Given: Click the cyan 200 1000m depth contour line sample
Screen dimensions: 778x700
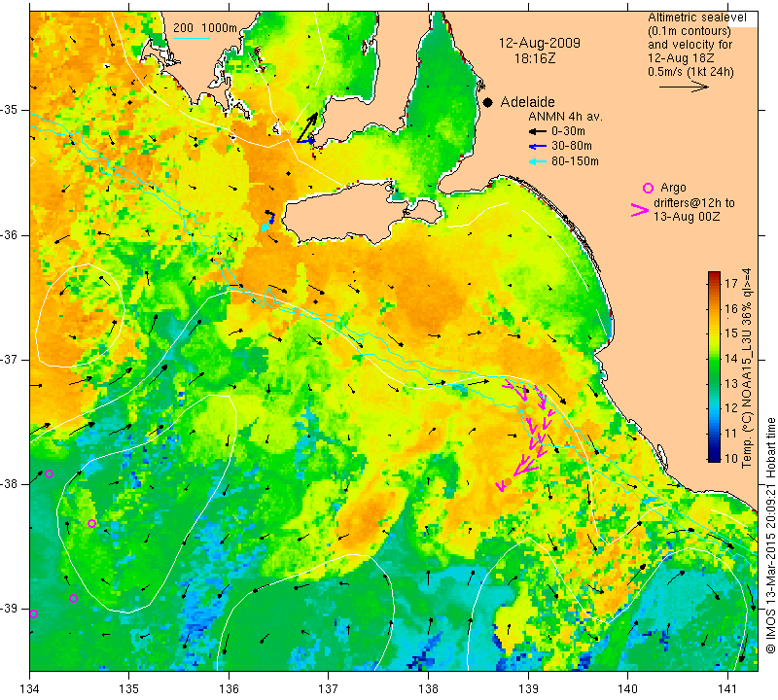Looking at the screenshot, I should (191, 38).
